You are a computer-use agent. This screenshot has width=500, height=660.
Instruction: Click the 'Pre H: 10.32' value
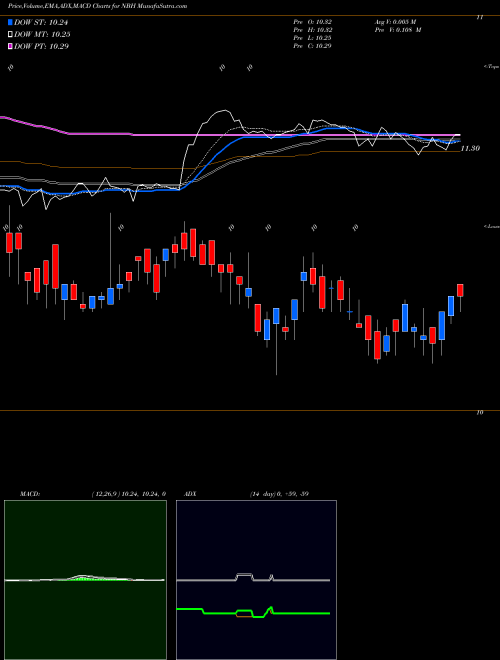click(312, 30)
